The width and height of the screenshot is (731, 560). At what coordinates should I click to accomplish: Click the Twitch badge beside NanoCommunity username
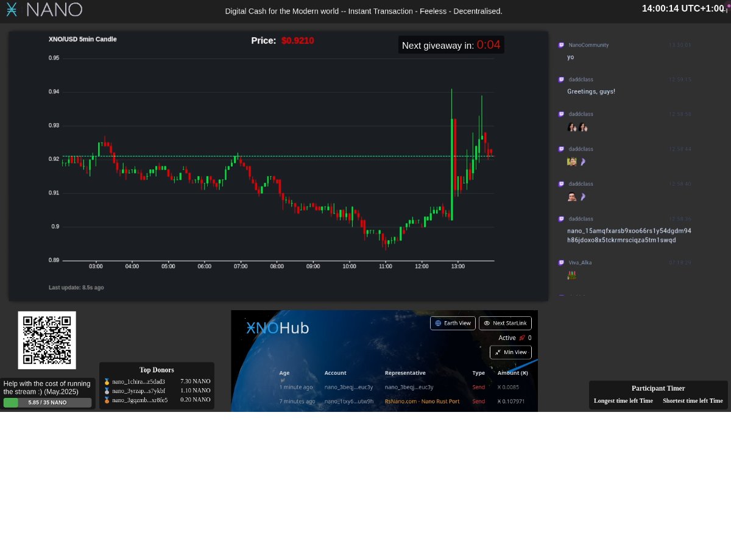click(560, 44)
